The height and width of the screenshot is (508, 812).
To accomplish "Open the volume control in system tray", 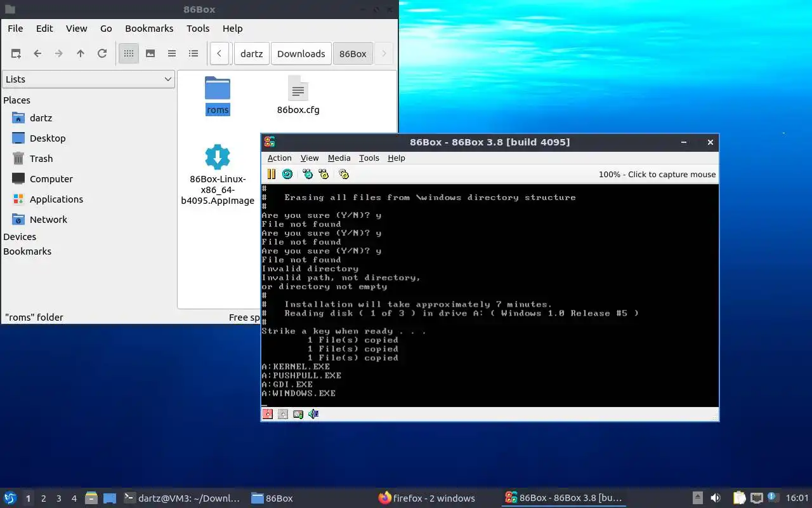I will click(x=716, y=498).
